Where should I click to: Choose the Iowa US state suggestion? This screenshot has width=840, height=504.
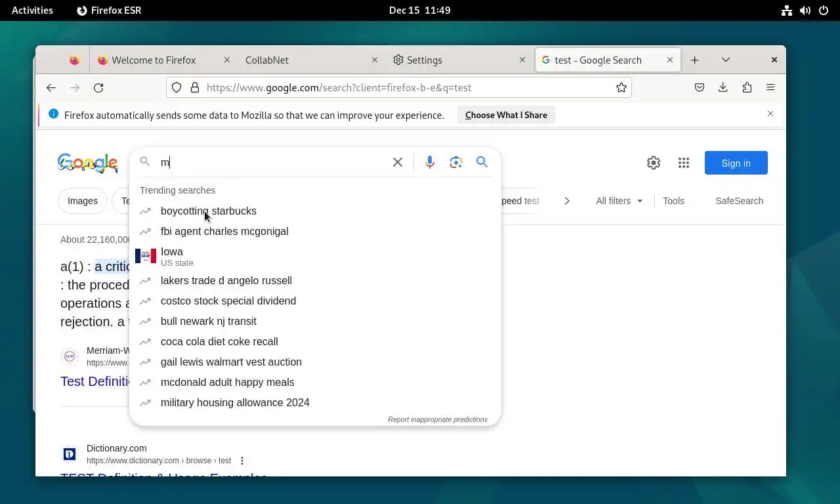(x=315, y=256)
